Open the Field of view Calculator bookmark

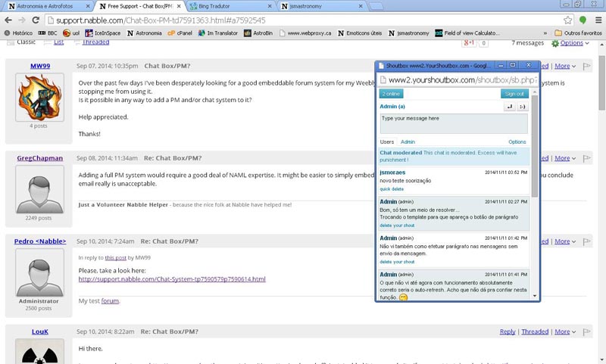coord(465,33)
